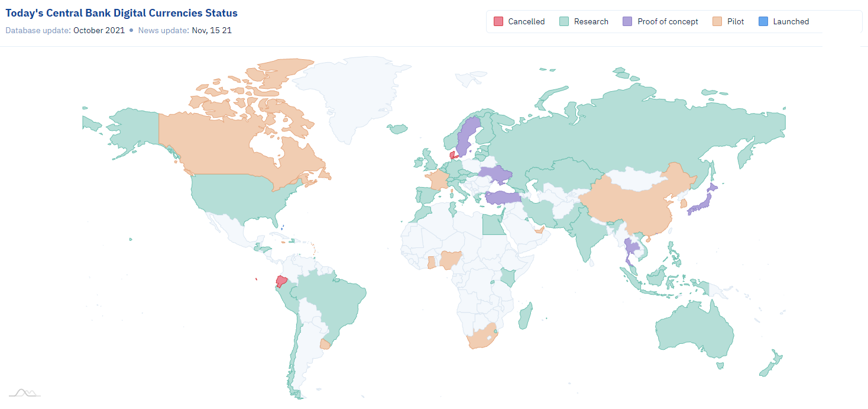Select Denmark highlighted in red
This screenshot has height=409, width=868.
(453, 154)
